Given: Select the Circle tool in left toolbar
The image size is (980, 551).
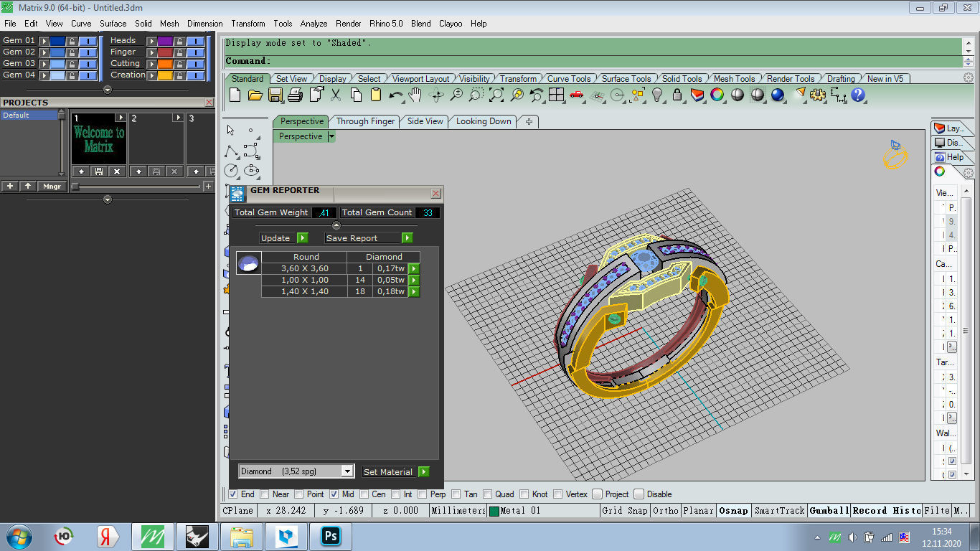Looking at the screenshot, I should pos(231,171).
